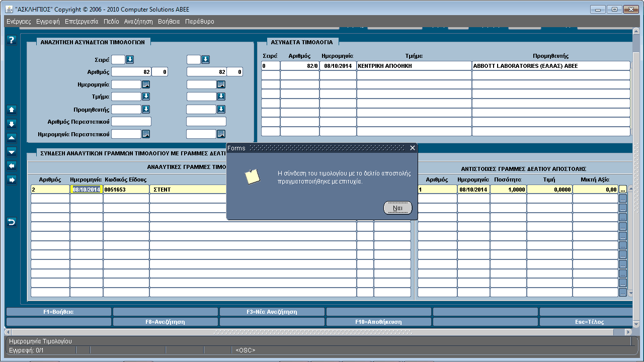Open the Βοήθεια menu
Screen dimensions: 644x362
pos(169,22)
